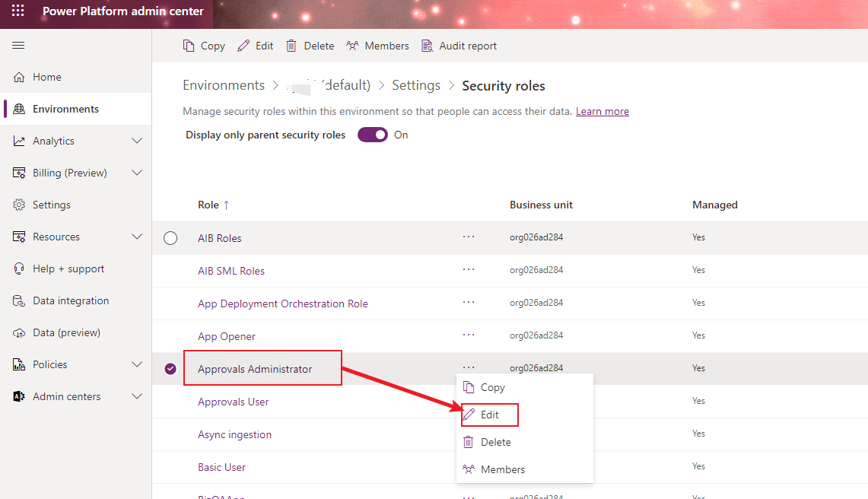Click Power Platform admin center title

[x=123, y=11]
